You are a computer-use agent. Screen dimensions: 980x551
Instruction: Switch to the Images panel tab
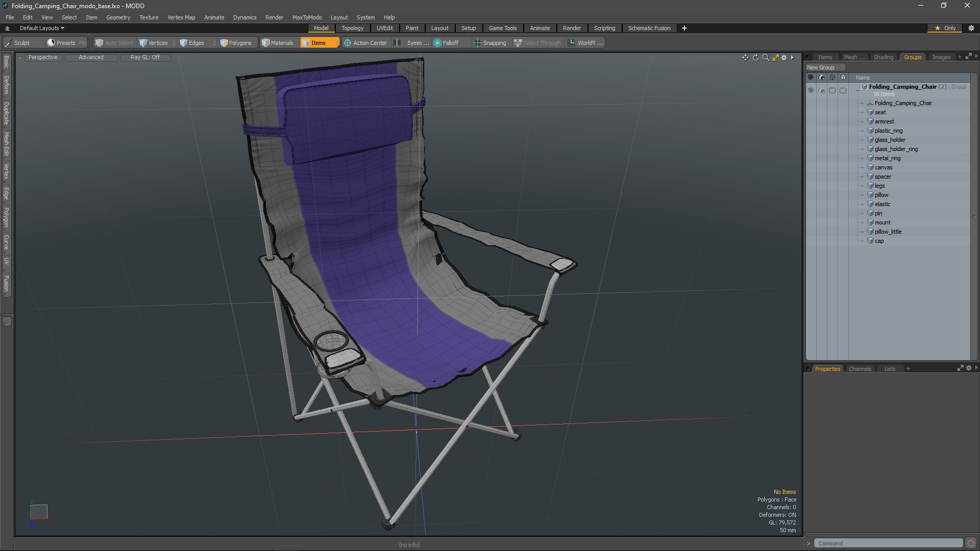pos(941,57)
